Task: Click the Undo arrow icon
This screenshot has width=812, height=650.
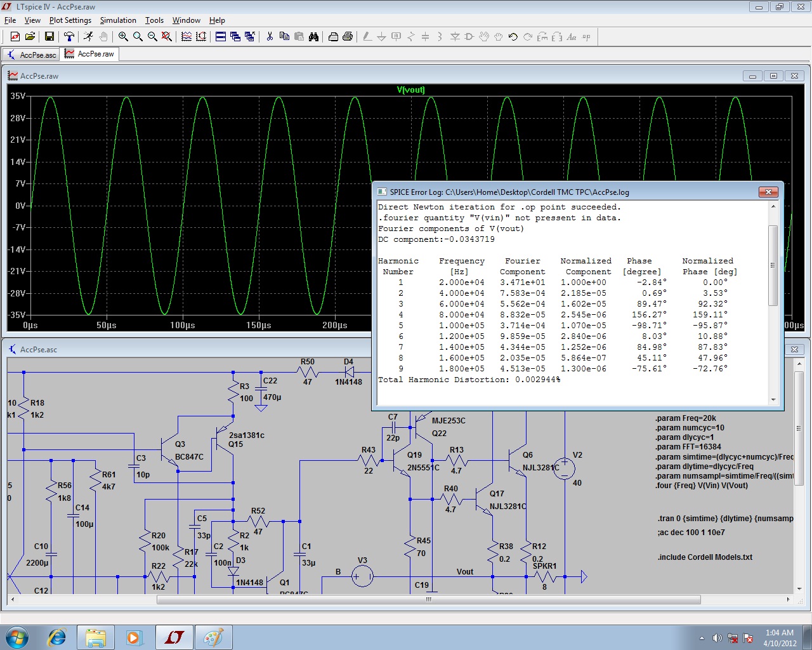Action: pyautogui.click(x=513, y=37)
